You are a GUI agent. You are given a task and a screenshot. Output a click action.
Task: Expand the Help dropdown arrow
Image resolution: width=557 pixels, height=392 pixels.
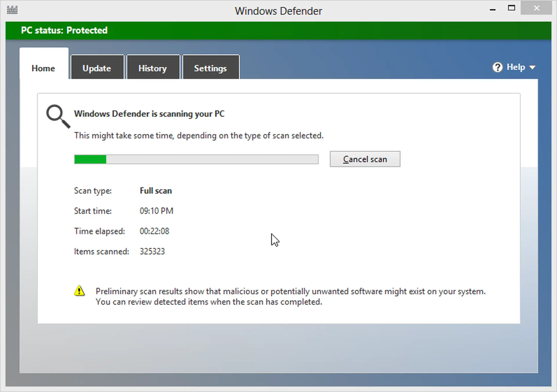(x=532, y=68)
